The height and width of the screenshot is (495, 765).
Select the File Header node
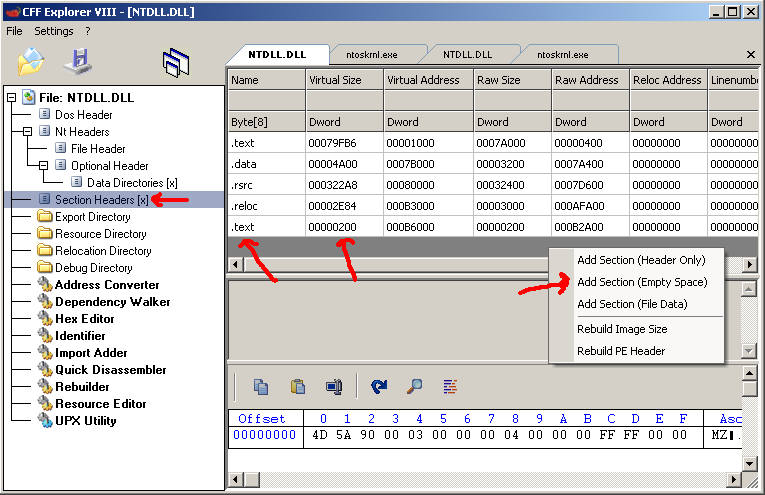click(98, 149)
